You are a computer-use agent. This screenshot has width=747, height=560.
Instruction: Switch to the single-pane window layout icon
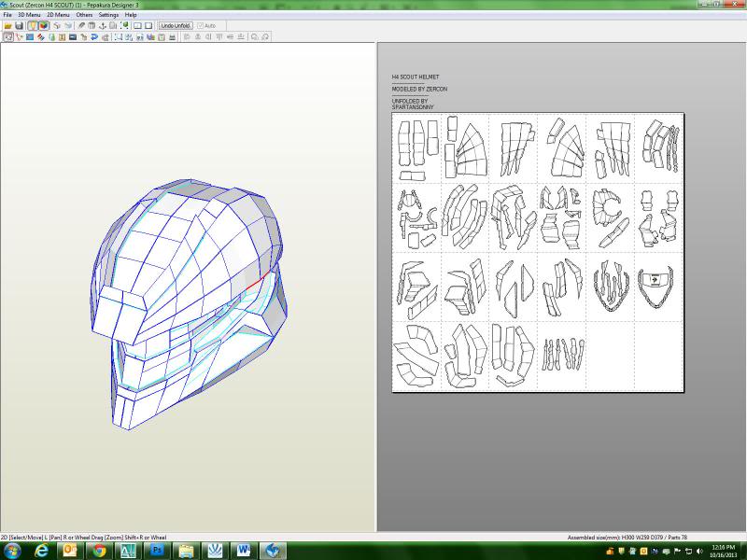(148, 26)
